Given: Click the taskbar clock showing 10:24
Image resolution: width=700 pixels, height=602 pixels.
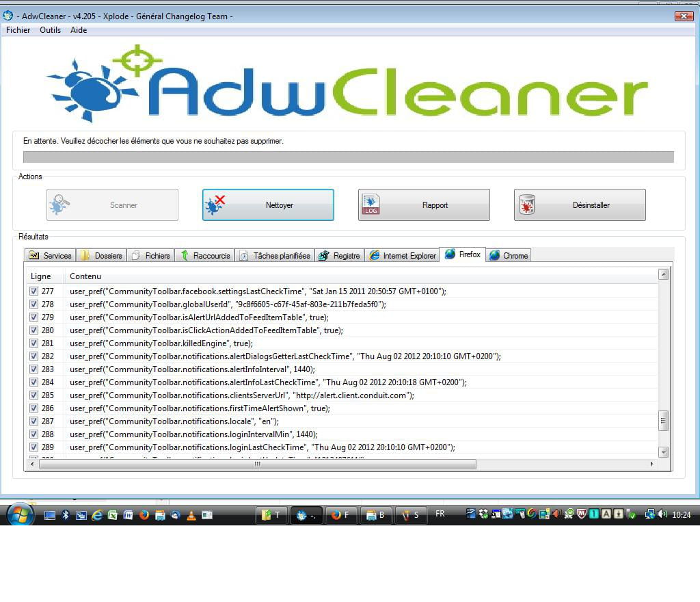Looking at the screenshot, I should (x=682, y=515).
